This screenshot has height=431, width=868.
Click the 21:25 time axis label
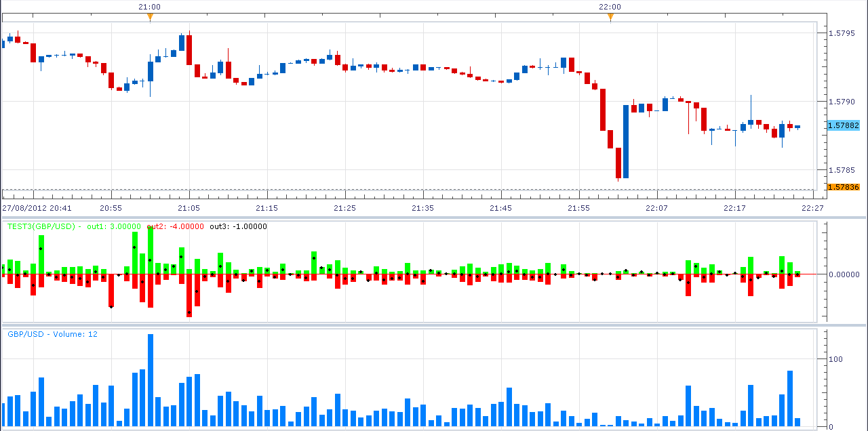(345, 208)
